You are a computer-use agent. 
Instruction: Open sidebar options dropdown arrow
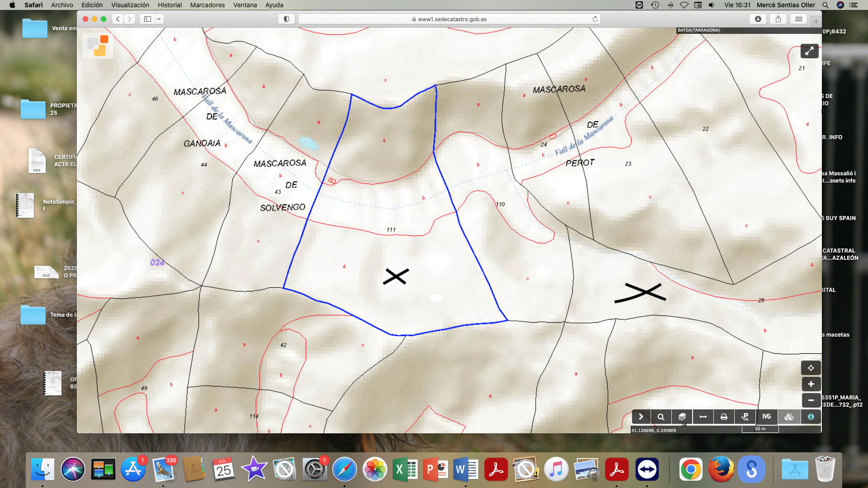pos(159,19)
